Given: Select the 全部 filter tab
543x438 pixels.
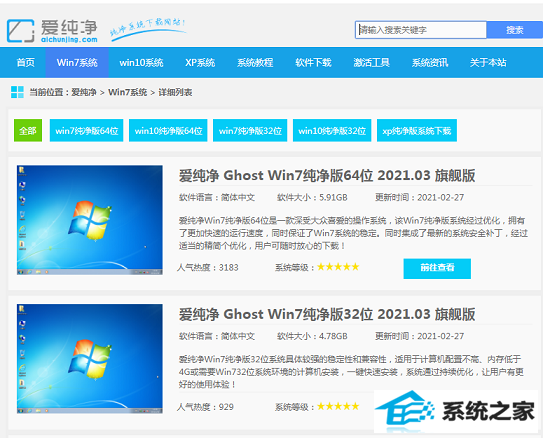Looking at the screenshot, I should pos(28,131).
